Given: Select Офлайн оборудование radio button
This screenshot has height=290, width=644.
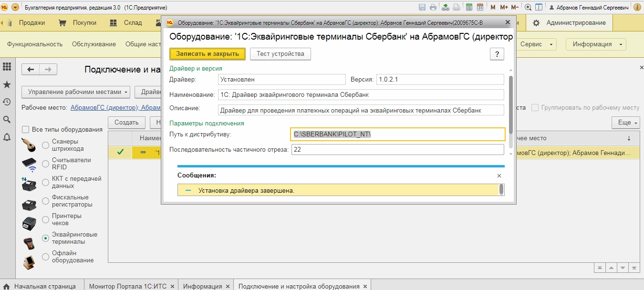Looking at the screenshot, I should tap(46, 257).
